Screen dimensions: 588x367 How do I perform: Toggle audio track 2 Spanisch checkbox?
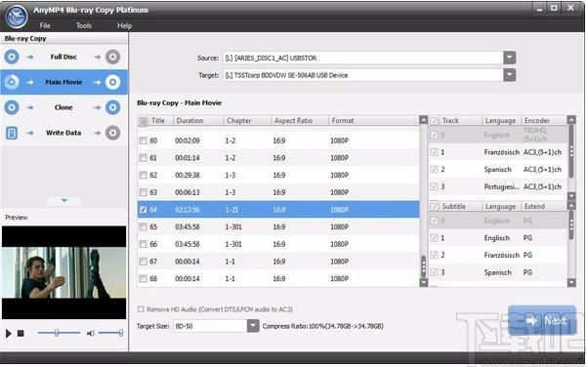434,170
